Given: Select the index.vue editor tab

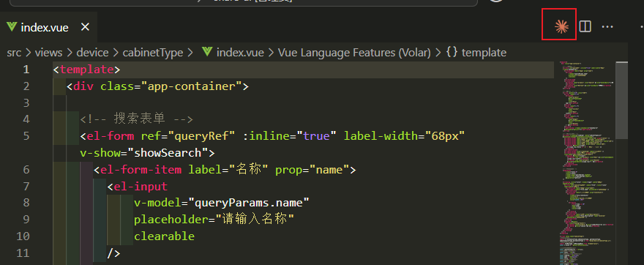Looking at the screenshot, I should pyautogui.click(x=48, y=27).
